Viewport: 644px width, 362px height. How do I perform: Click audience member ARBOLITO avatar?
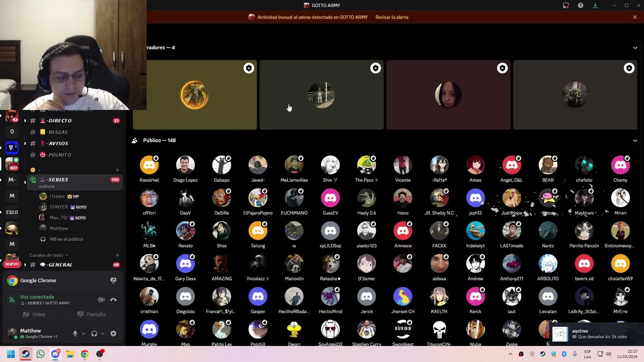tap(547, 264)
